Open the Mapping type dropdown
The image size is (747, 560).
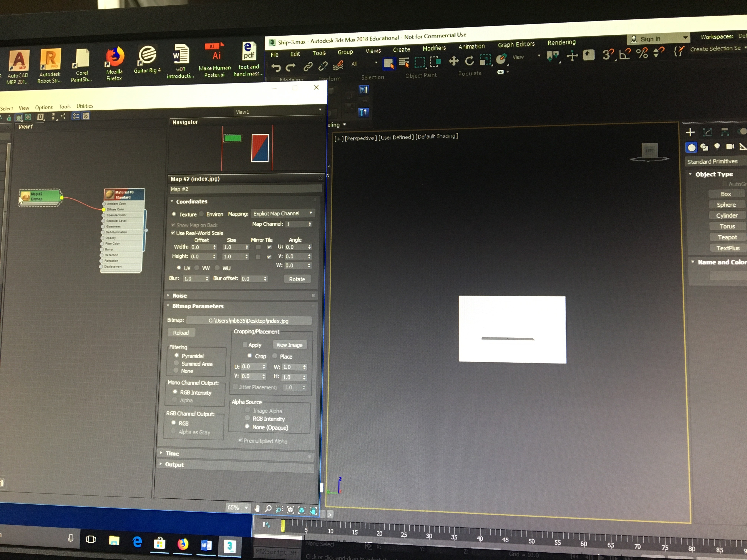(283, 213)
